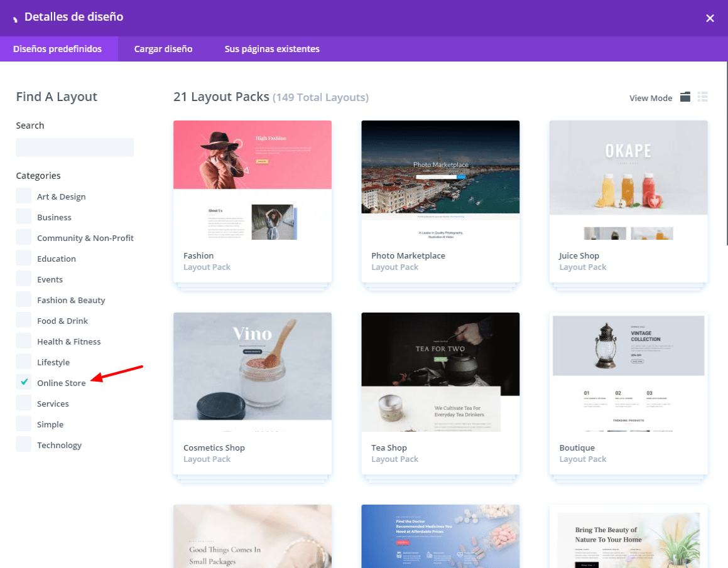Check the Services category

click(x=24, y=403)
